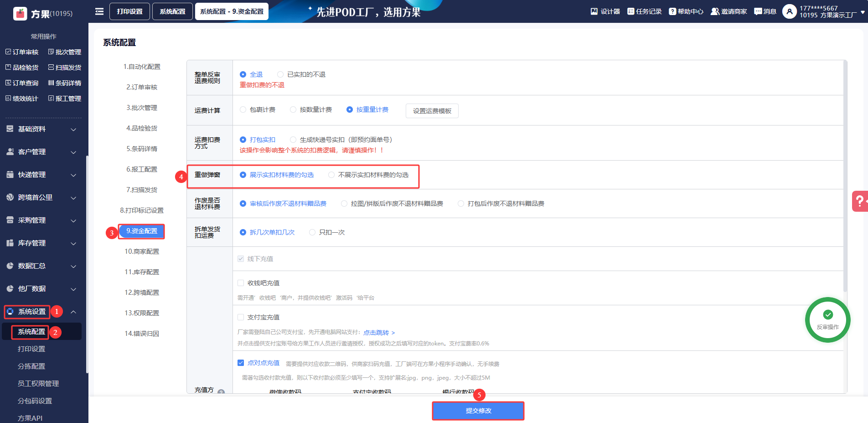Open 订单审核 shortcut in common operations

[22, 52]
